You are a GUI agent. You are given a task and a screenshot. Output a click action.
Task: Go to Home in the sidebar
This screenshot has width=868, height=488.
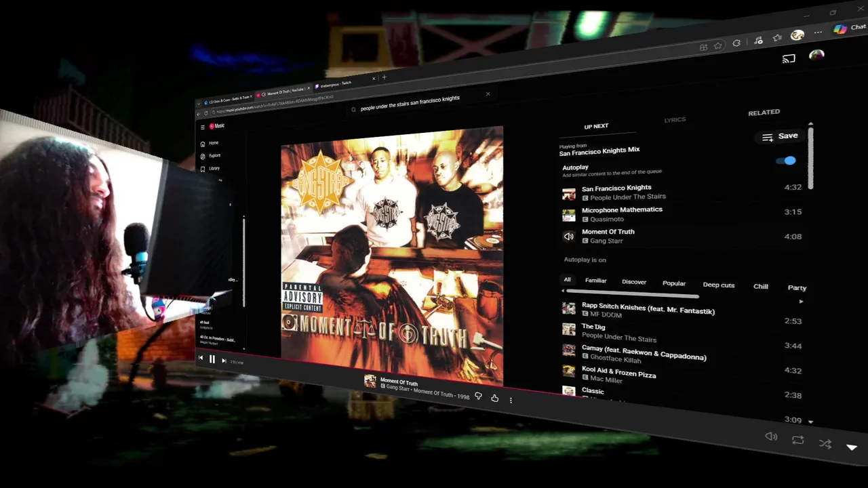click(210, 143)
